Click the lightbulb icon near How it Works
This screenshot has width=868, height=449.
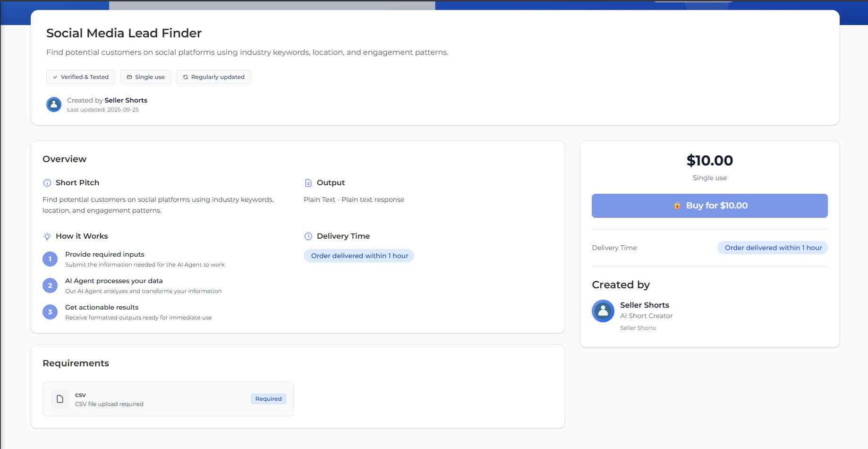pos(47,236)
